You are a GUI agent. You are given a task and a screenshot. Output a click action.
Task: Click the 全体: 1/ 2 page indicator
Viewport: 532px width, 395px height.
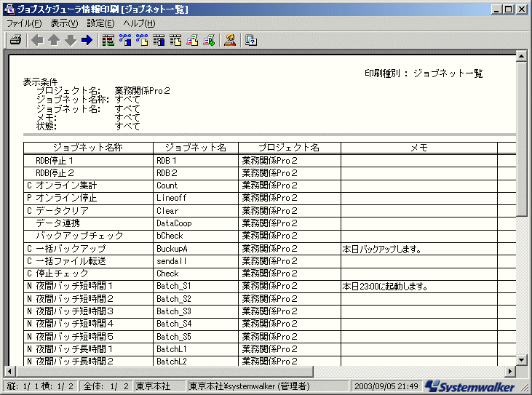tap(106, 386)
